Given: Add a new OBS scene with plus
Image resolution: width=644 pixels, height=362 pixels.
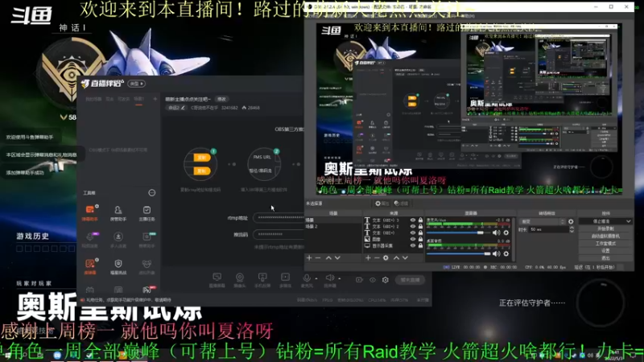Looking at the screenshot, I should pyautogui.click(x=309, y=257).
